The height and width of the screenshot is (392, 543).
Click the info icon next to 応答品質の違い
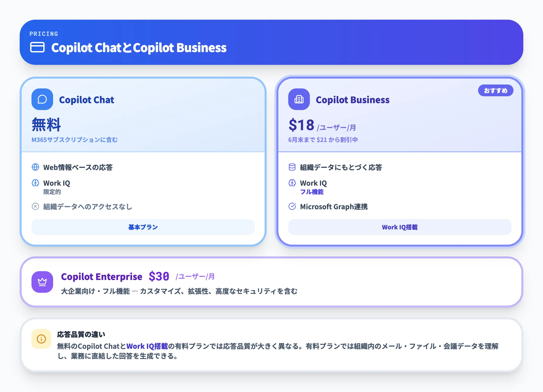[41, 339]
